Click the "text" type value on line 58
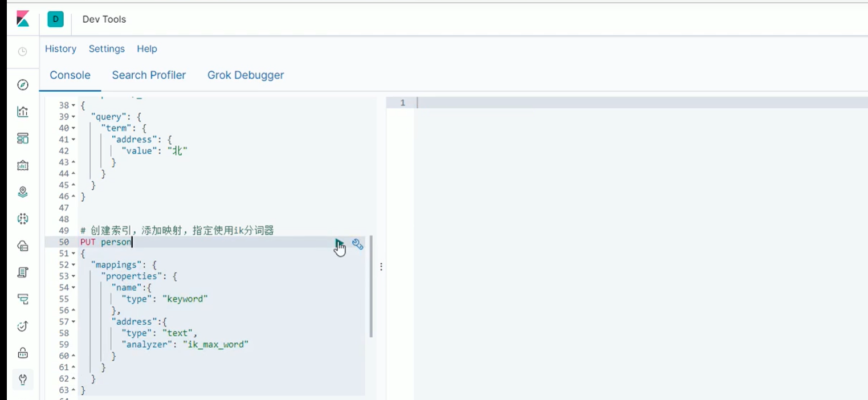 point(178,333)
